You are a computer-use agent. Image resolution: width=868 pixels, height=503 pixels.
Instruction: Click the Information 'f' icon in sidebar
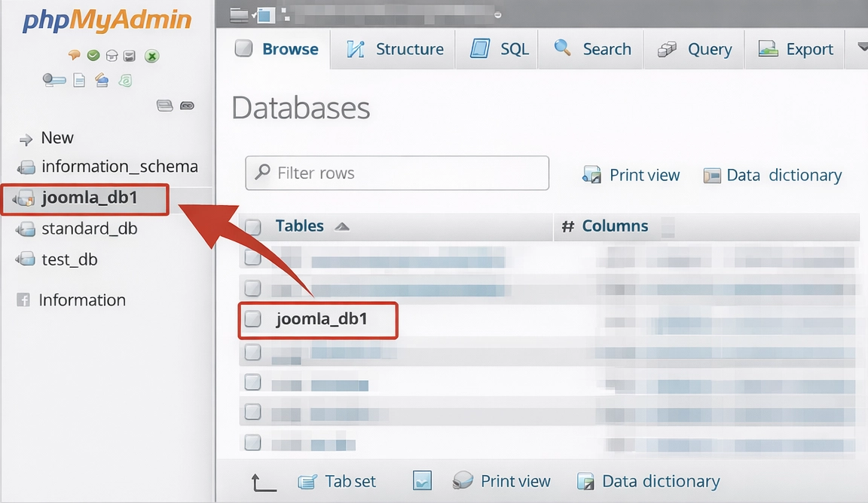(23, 299)
